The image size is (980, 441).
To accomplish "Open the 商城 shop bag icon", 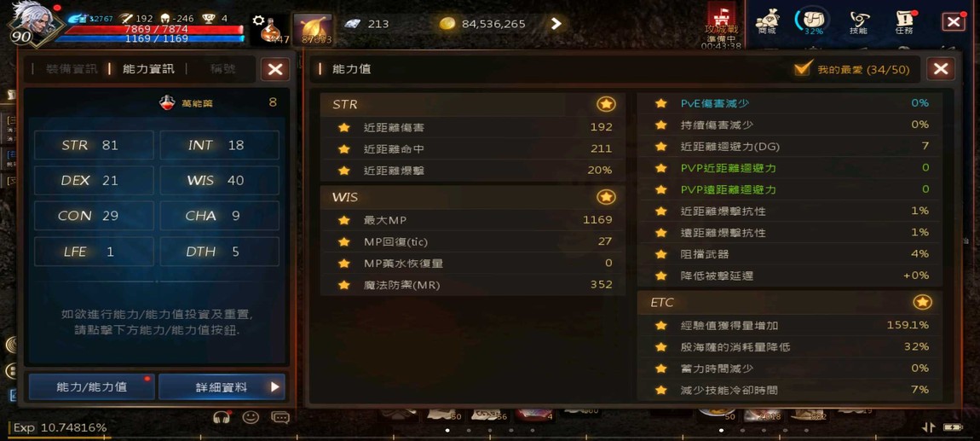I will coord(767,21).
